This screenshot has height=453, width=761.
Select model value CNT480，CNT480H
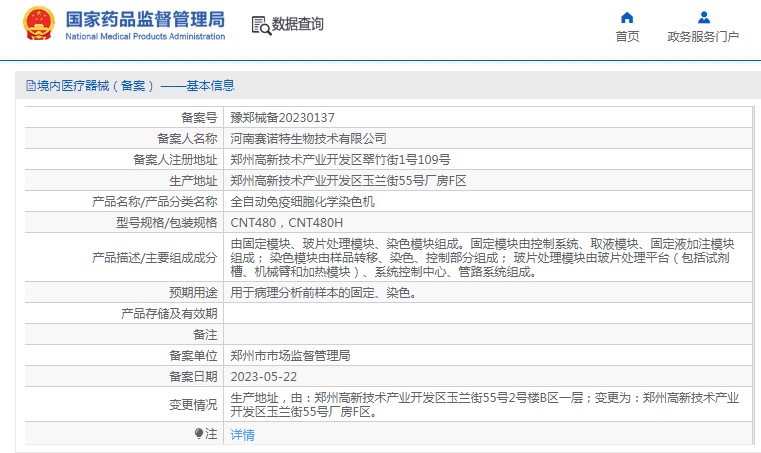pos(286,222)
